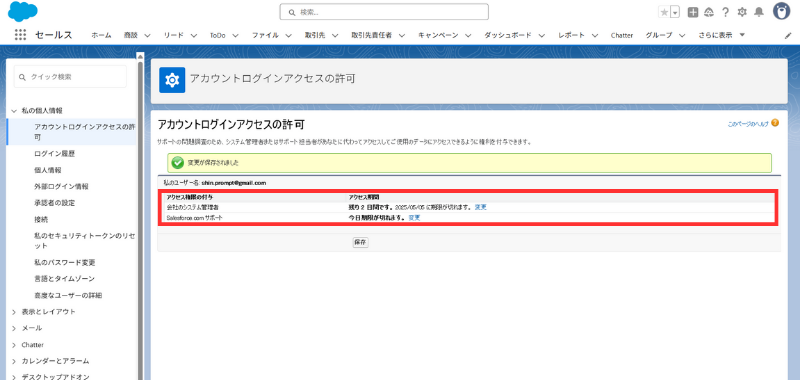Open 接続 in sidebar
The image size is (800, 380).
41,219
